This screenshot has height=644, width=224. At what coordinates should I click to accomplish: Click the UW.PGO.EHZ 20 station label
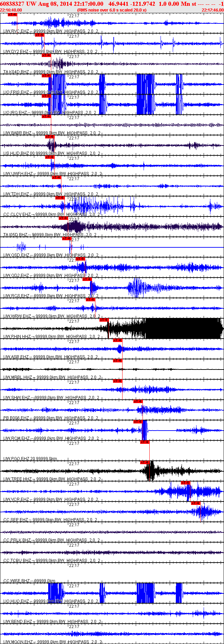coord(19,459)
